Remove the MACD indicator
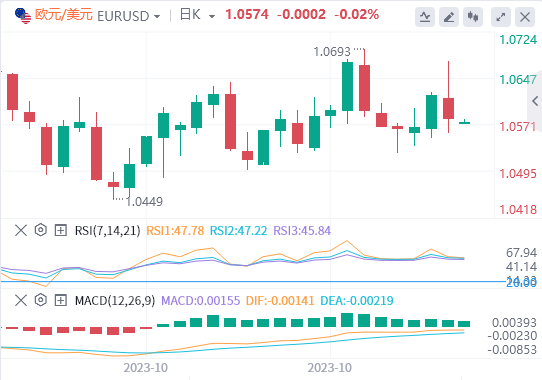This screenshot has height=380, width=542. pos(21,300)
